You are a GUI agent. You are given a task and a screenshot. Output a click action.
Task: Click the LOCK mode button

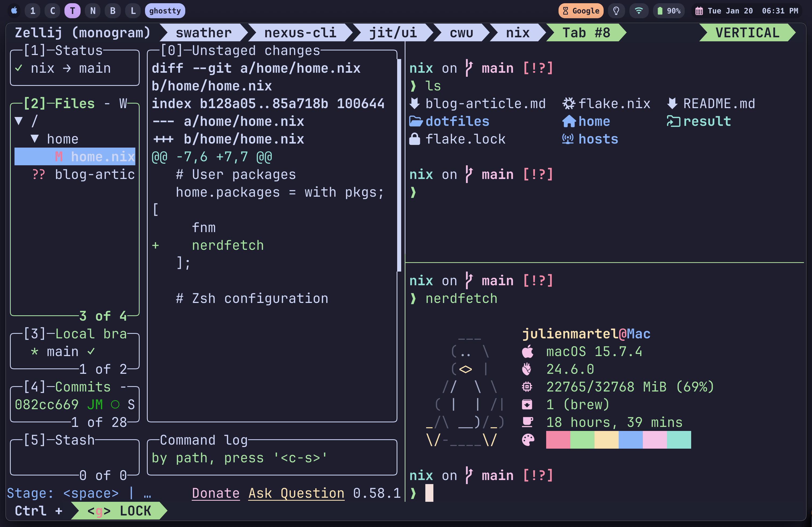[x=119, y=511]
